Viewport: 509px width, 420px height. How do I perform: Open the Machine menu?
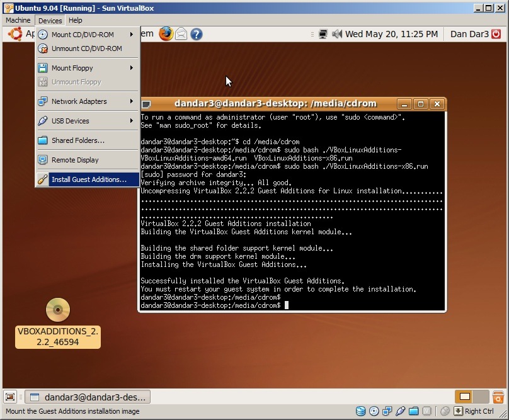tap(18, 20)
